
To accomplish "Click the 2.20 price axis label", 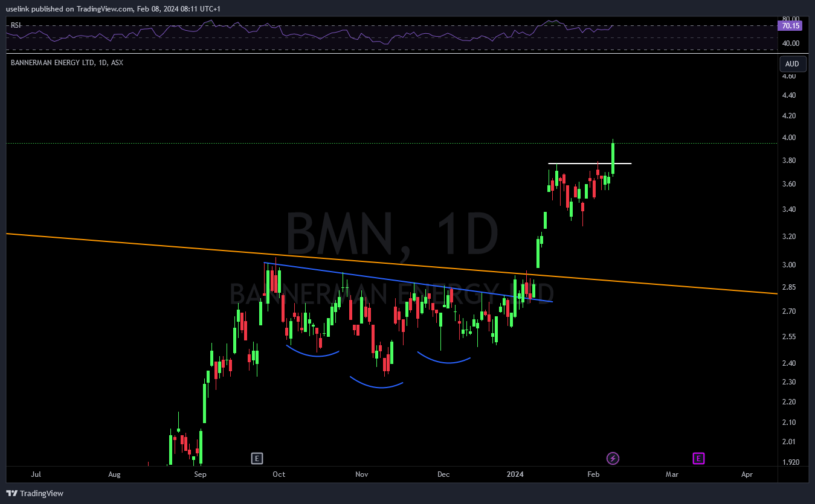I will coord(789,402).
